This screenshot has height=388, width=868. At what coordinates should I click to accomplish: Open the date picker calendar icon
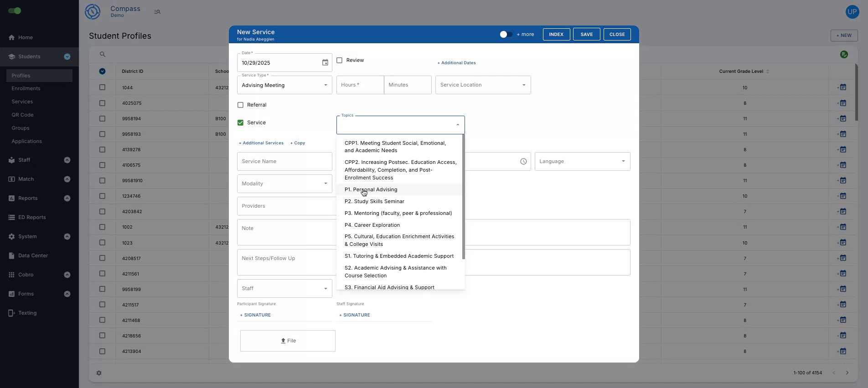(x=325, y=63)
